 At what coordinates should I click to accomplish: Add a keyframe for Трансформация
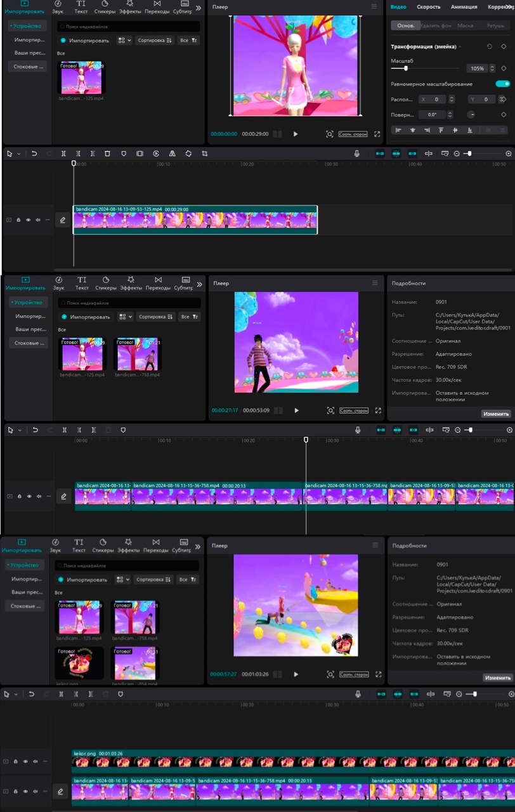pos(504,46)
